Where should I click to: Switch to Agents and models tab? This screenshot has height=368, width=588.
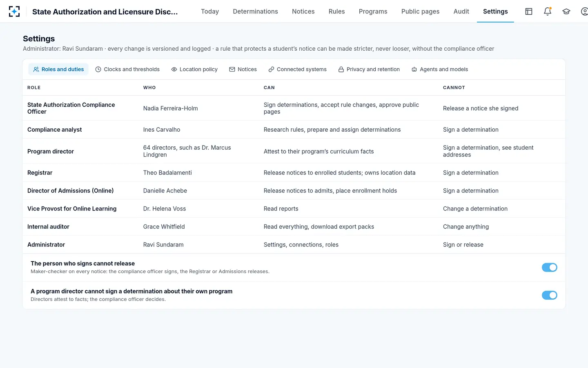coord(440,70)
